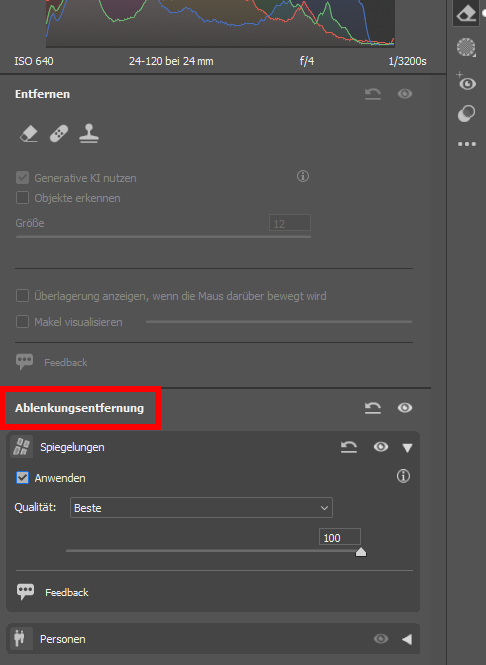Toggle the Anwenden checkbox

[22, 478]
